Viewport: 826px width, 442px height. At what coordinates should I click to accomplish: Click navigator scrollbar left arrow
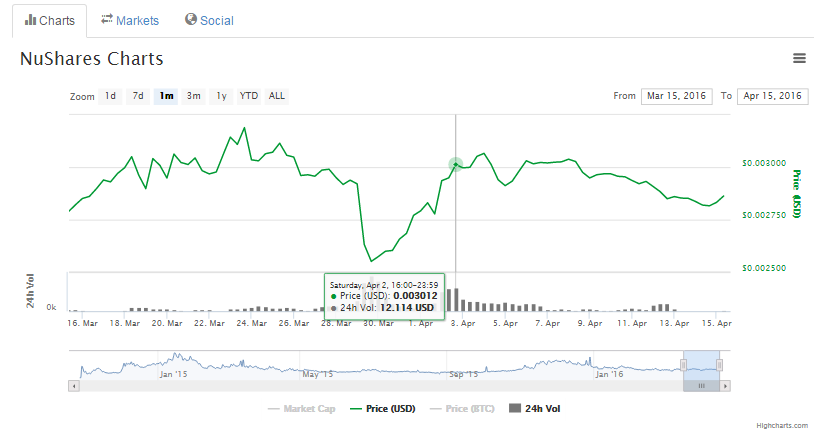point(74,386)
